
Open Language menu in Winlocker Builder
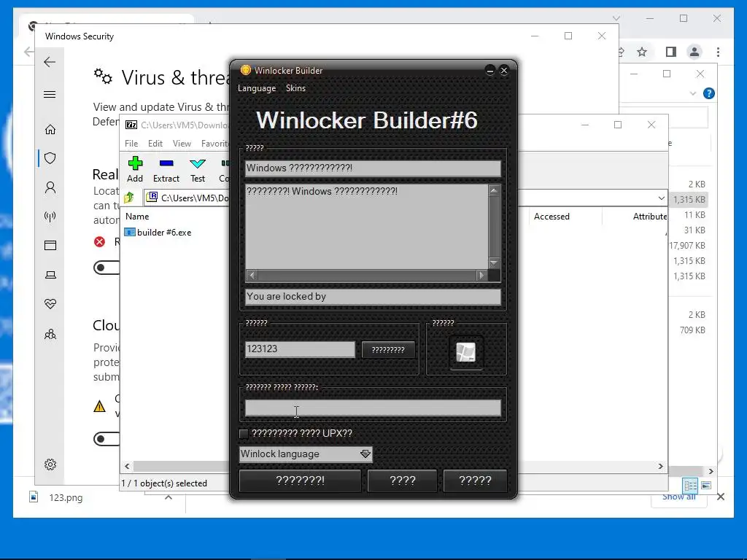click(257, 88)
